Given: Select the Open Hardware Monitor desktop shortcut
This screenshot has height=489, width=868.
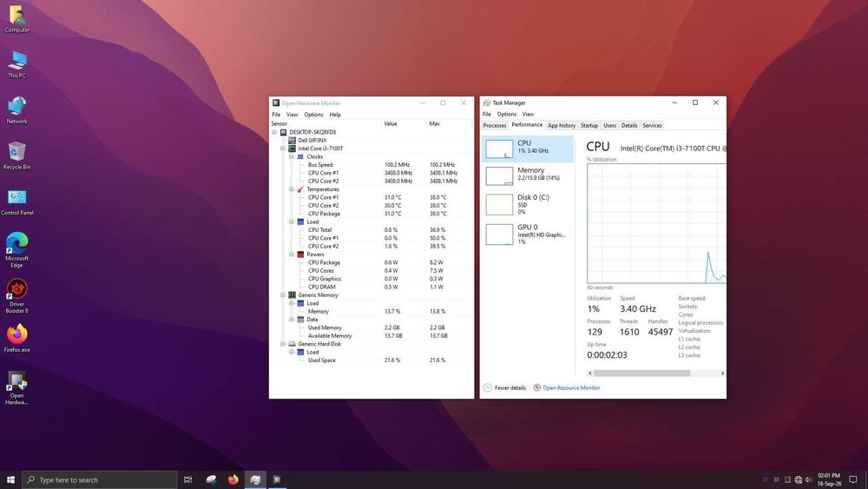Looking at the screenshot, I should (x=16, y=387).
